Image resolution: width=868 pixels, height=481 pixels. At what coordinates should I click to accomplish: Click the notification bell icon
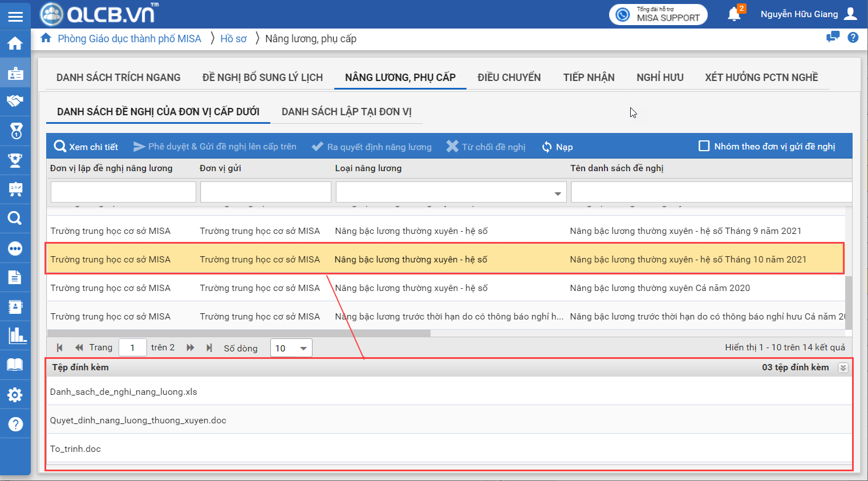(734, 14)
